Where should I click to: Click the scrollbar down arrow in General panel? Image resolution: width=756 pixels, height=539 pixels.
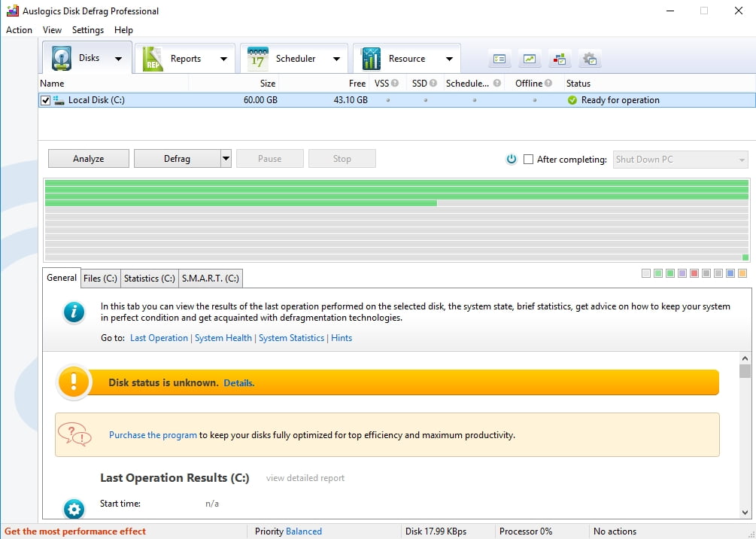click(745, 513)
